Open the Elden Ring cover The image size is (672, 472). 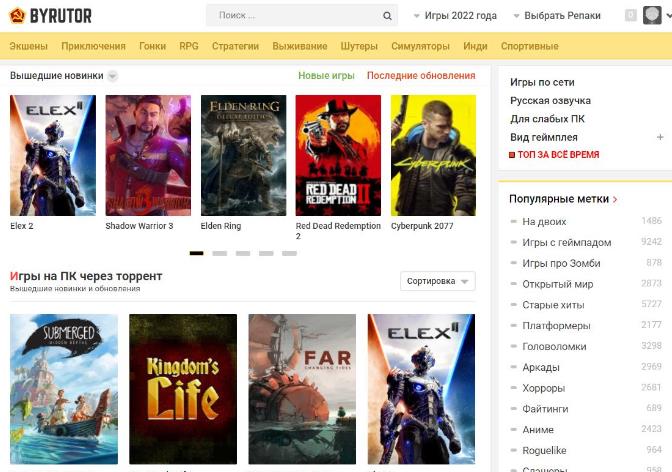243,155
